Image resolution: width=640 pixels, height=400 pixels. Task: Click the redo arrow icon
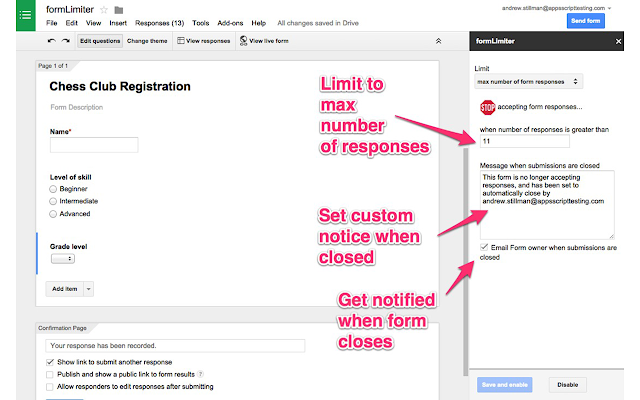[x=66, y=41]
